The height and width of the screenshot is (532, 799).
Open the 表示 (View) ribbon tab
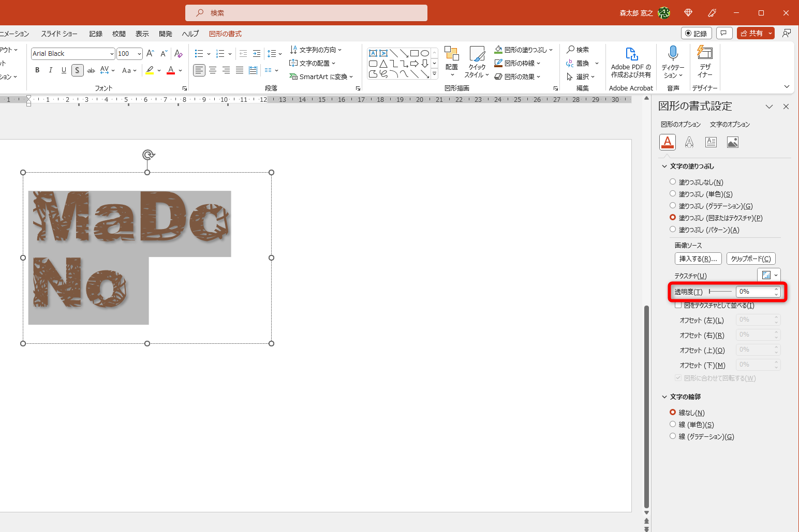coord(142,34)
